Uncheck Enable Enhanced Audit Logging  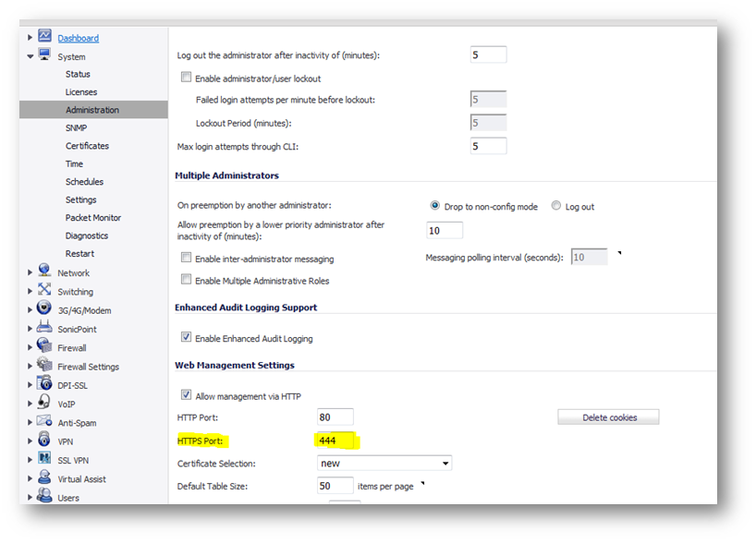[186, 337]
